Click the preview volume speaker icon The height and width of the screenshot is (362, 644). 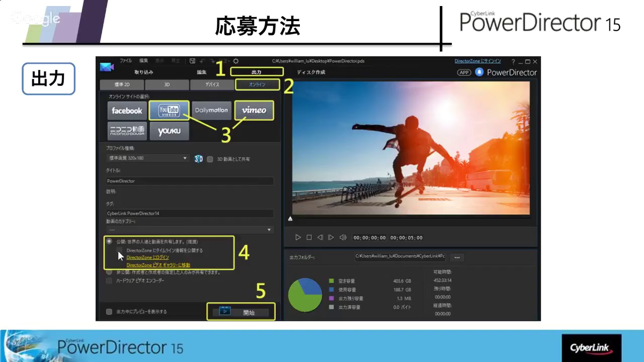(x=343, y=237)
